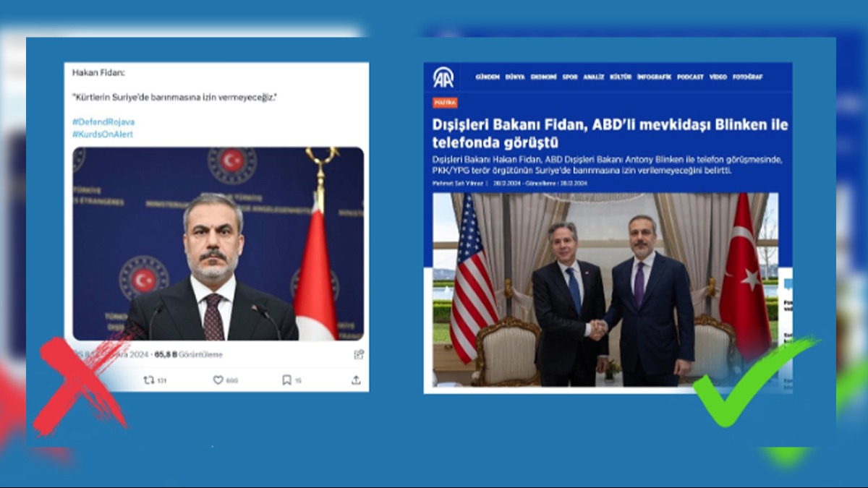Select the ANALİZ nav item
This screenshot has height=488, width=868.
pos(594,77)
